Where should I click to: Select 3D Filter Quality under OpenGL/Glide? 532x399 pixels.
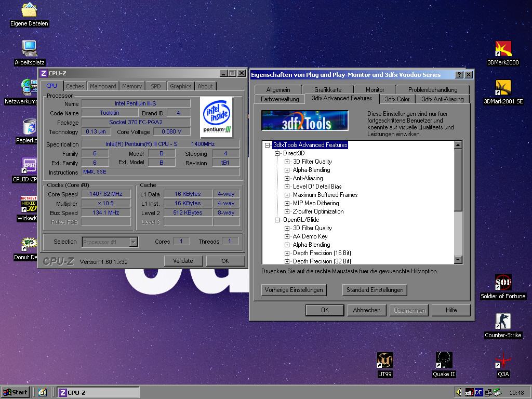pos(312,228)
